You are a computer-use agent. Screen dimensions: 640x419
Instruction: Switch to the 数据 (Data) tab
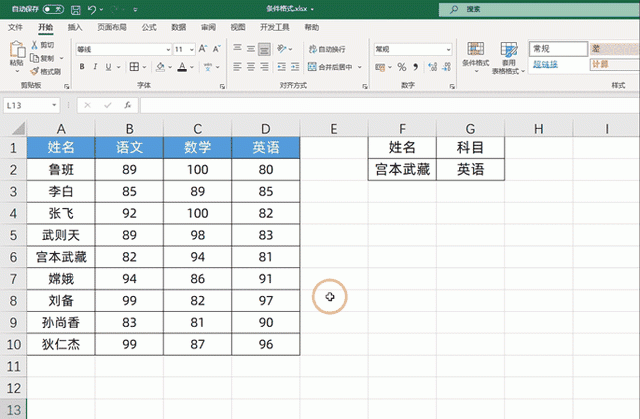(x=178, y=27)
